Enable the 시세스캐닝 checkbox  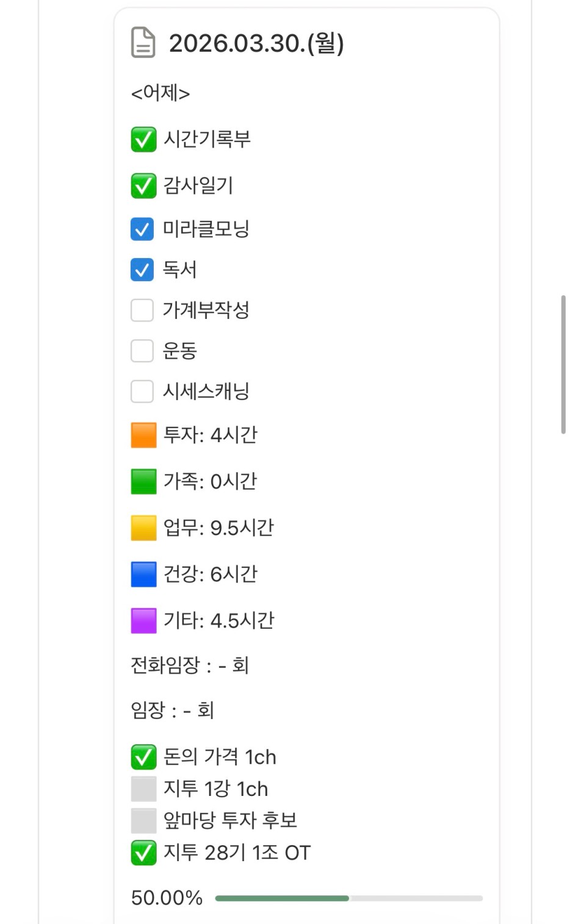pos(142,391)
